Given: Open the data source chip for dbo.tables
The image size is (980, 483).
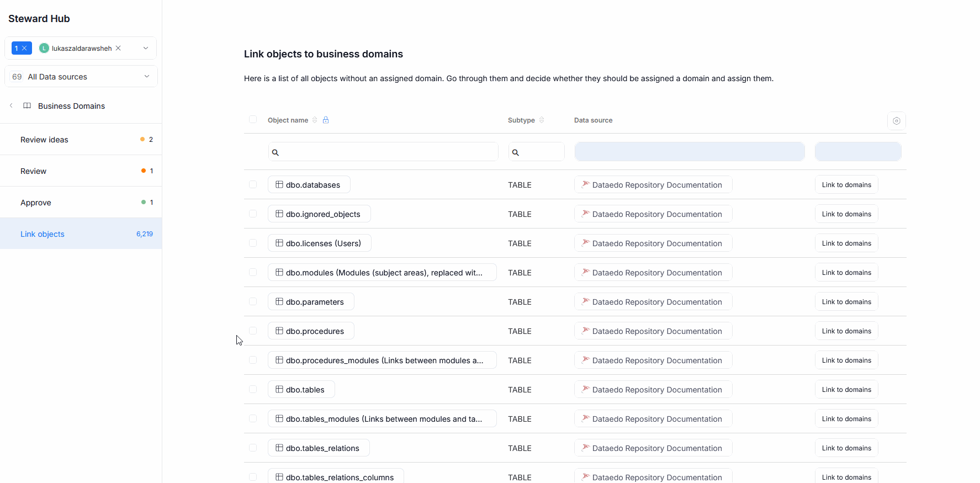Looking at the screenshot, I should tap(653, 390).
